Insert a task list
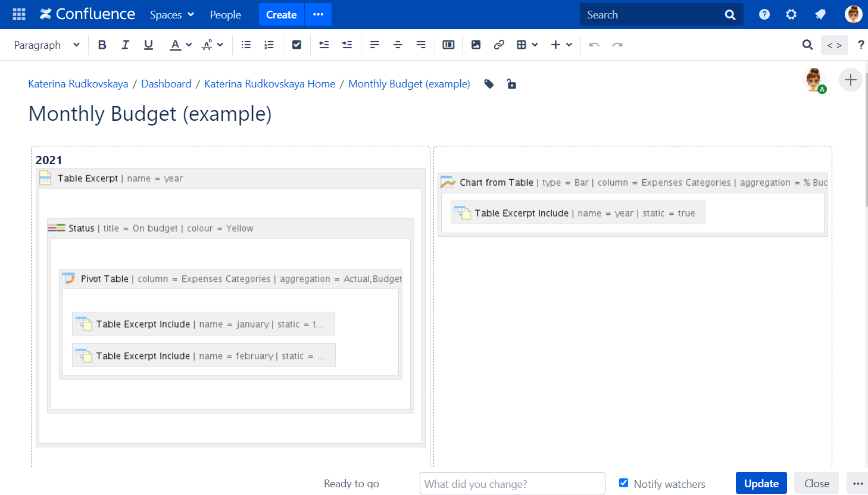 coord(296,45)
